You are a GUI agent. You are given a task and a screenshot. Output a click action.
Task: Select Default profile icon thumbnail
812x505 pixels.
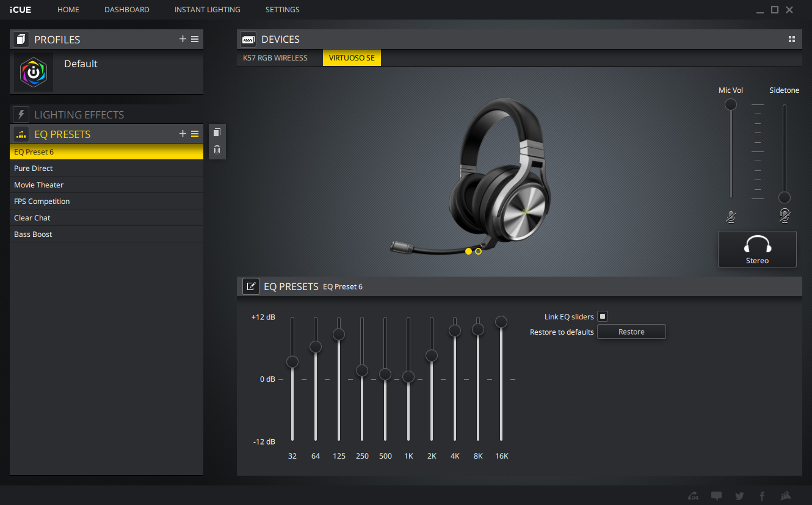coord(34,72)
